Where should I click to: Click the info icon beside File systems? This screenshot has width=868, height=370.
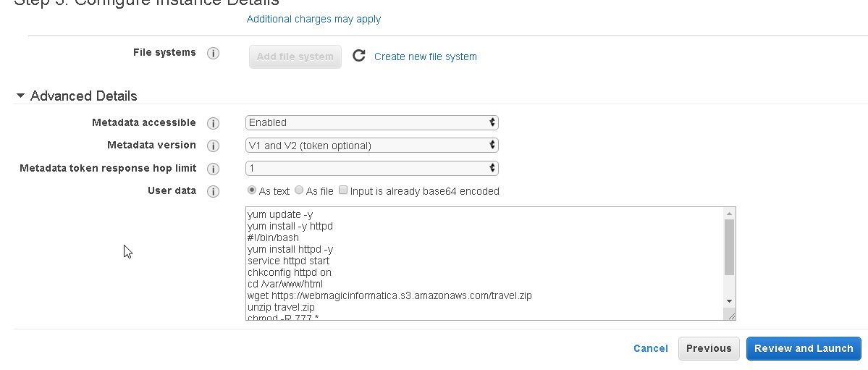click(x=213, y=53)
